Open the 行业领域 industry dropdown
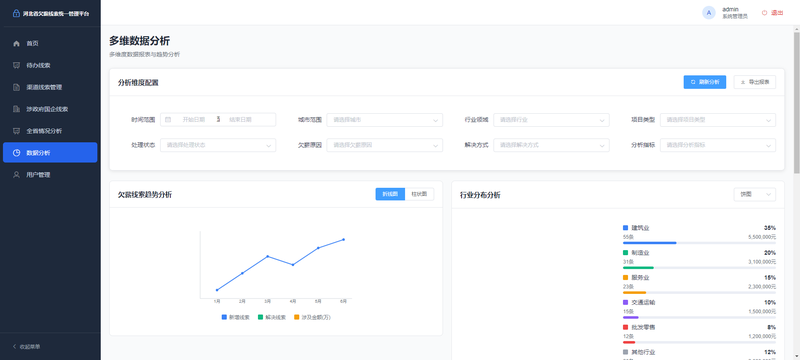800x360 pixels. point(551,120)
